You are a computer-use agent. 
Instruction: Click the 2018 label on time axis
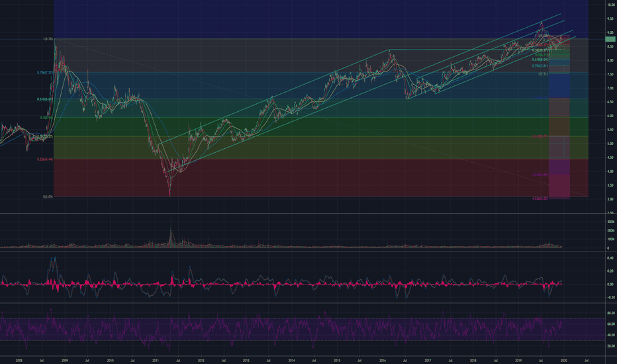pyautogui.click(x=473, y=360)
